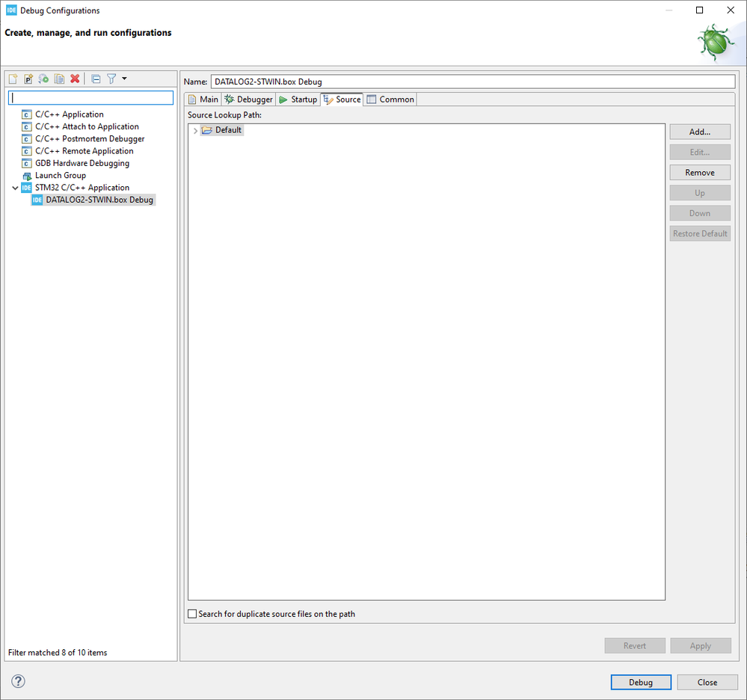The image size is (747, 700).
Task: Select C/C++ Postmortem Debugger entry
Action: 90,138
